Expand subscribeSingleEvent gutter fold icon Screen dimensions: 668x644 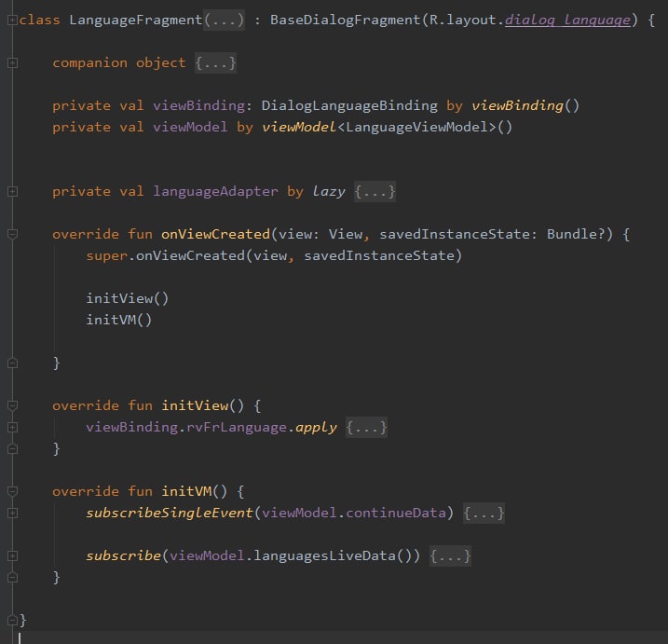pyautogui.click(x=12, y=514)
